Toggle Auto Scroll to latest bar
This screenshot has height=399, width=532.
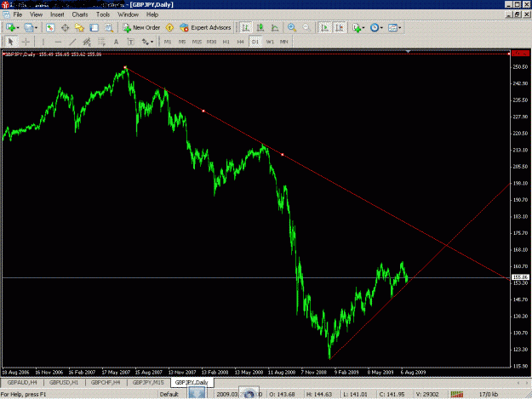pyautogui.click(x=324, y=27)
